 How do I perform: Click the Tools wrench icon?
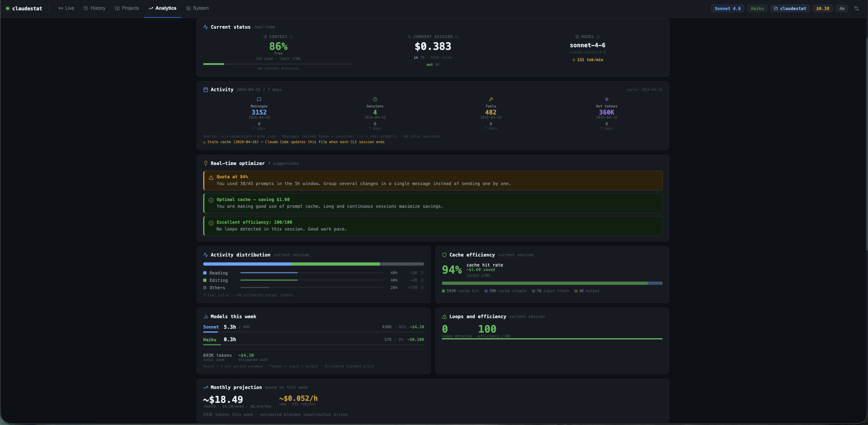[x=491, y=99]
